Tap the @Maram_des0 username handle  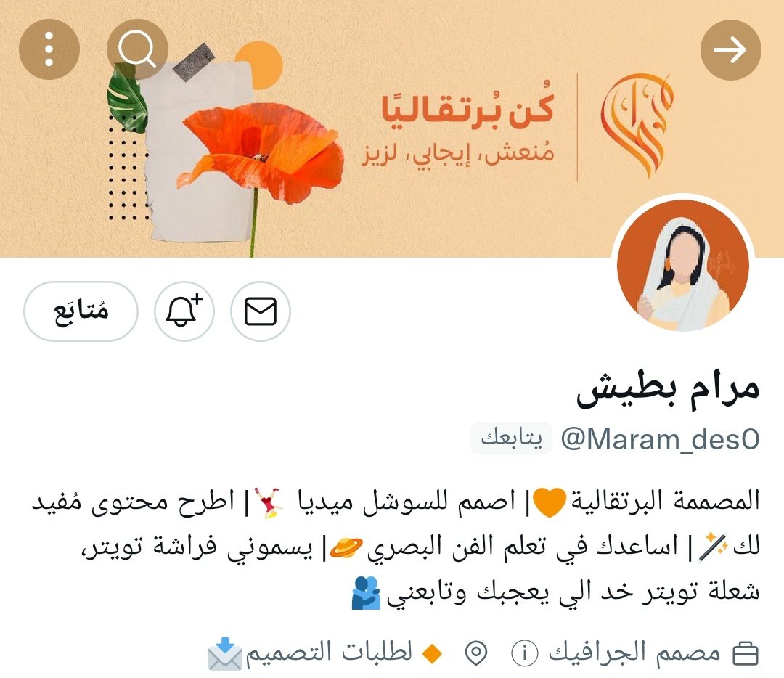[660, 439]
